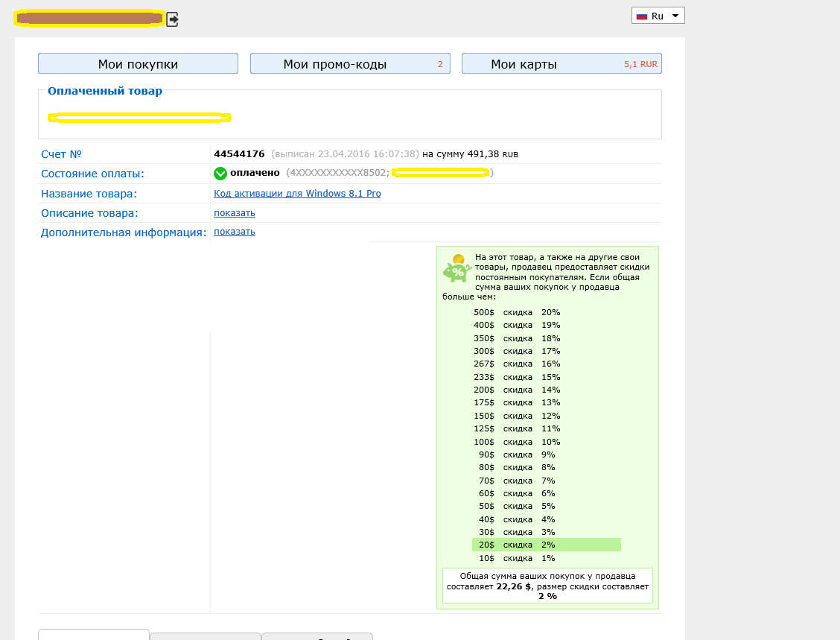Switch to Мои промо-коды tab
Image resolution: width=840 pixels, height=640 pixels.
pyautogui.click(x=349, y=64)
